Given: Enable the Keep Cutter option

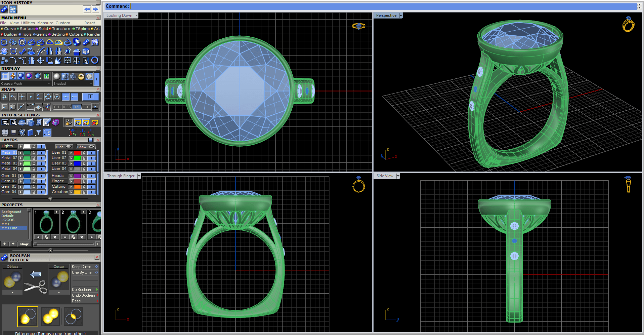Looking at the screenshot, I should click(96, 267).
